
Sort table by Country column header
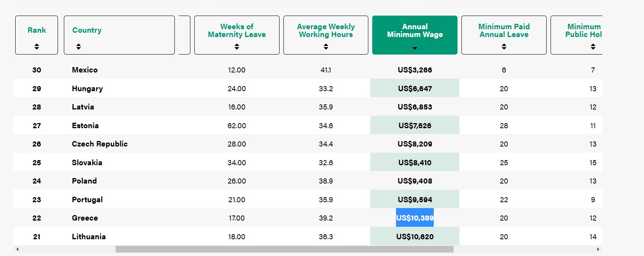pyautogui.click(x=119, y=35)
